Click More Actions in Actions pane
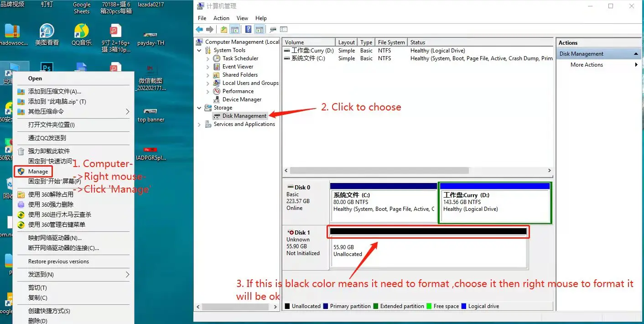The image size is (644, 324). 587,65
